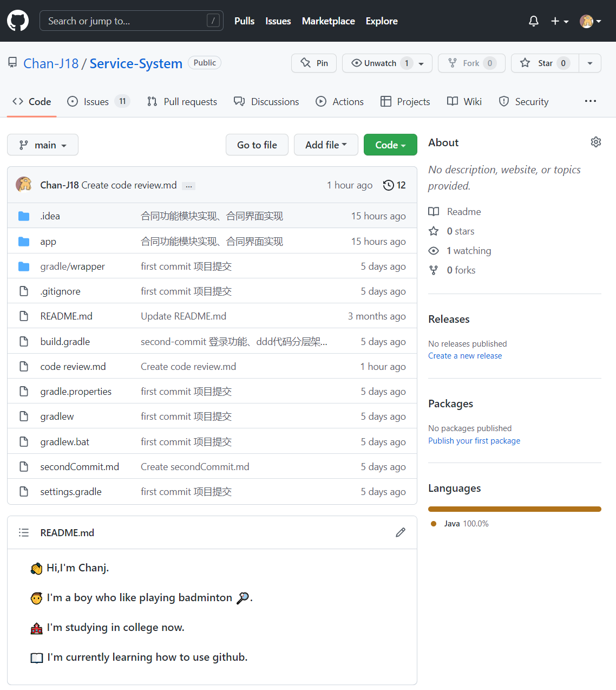616x690 pixels.
Task: Switch to the Projects tab
Action: 405,102
